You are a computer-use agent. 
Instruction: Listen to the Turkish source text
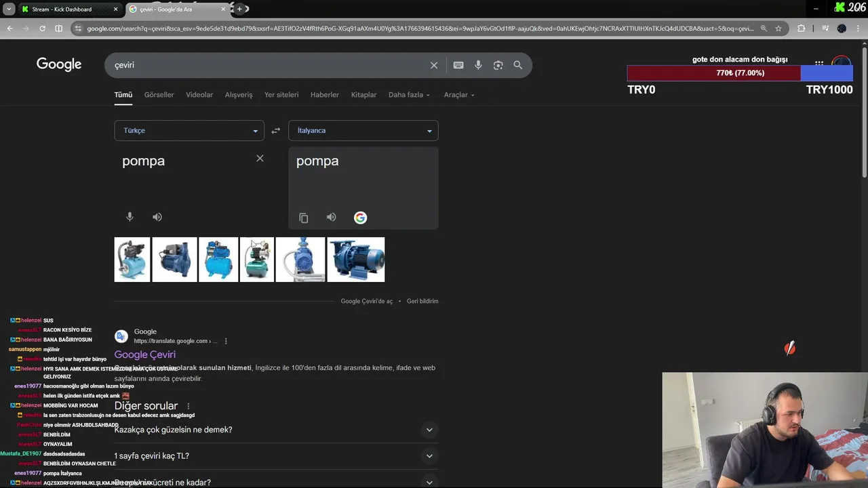[157, 217]
